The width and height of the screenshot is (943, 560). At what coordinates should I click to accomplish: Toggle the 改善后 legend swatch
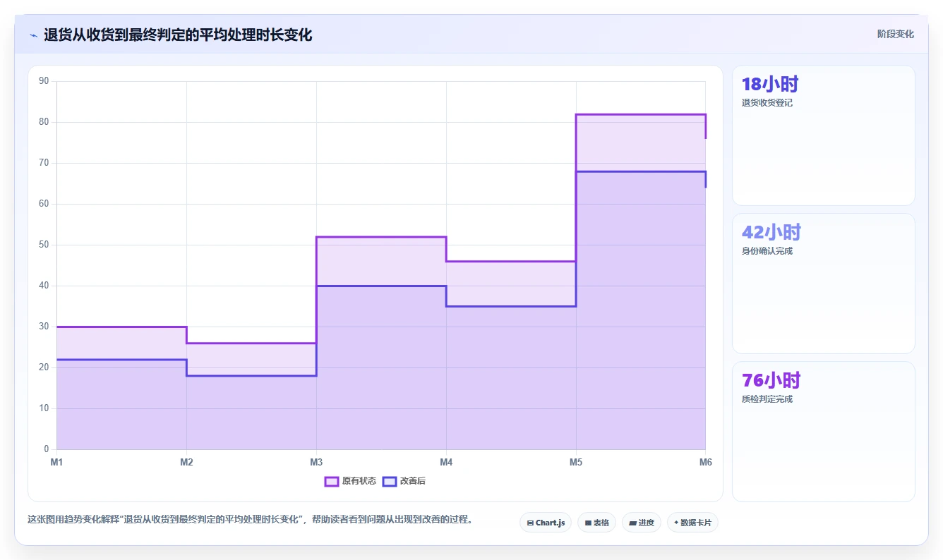[x=390, y=482]
